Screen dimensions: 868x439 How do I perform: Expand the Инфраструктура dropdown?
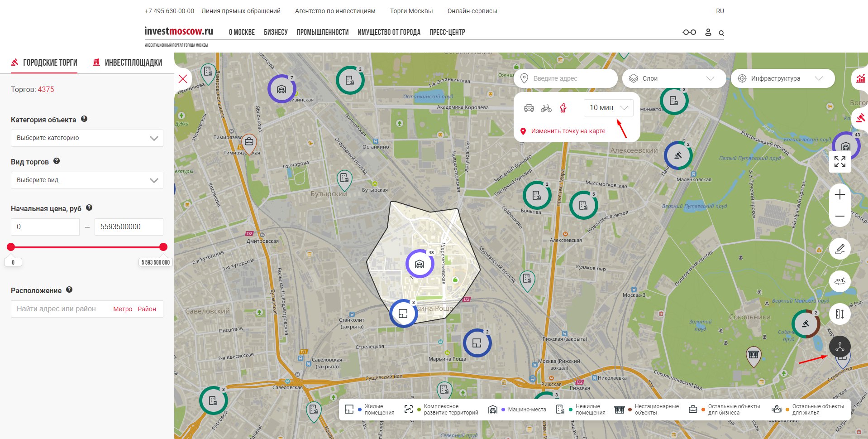pos(782,78)
